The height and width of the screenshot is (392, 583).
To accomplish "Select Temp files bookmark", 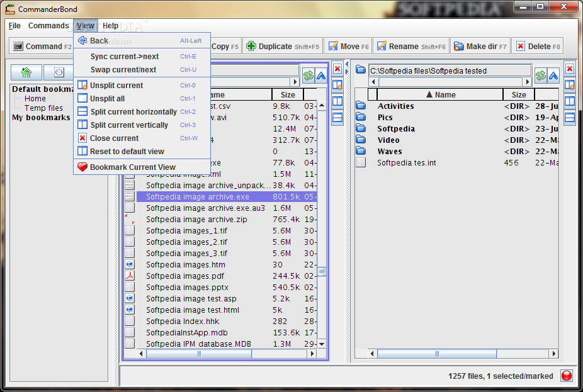I will pyautogui.click(x=43, y=108).
